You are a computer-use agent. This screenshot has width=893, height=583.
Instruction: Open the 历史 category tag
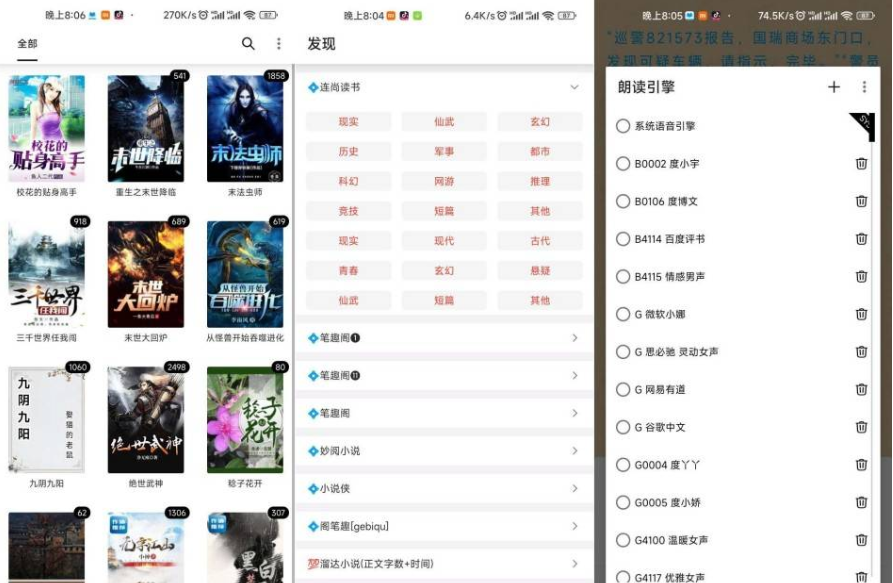click(349, 151)
